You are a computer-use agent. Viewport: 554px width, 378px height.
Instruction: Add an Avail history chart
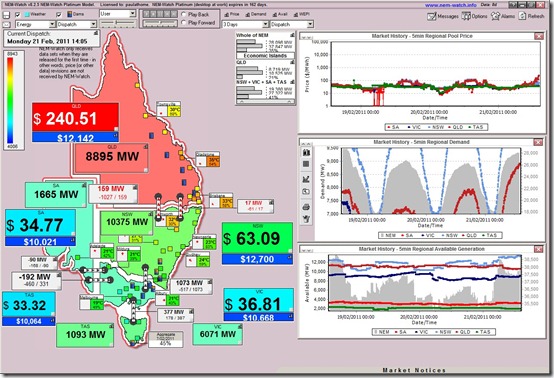coord(280,14)
